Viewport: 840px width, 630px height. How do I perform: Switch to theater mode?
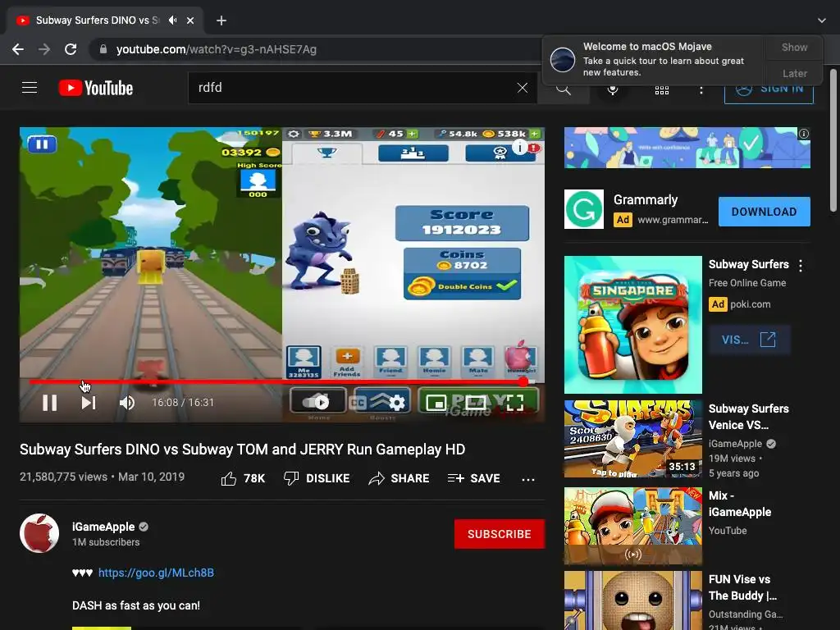(x=475, y=402)
